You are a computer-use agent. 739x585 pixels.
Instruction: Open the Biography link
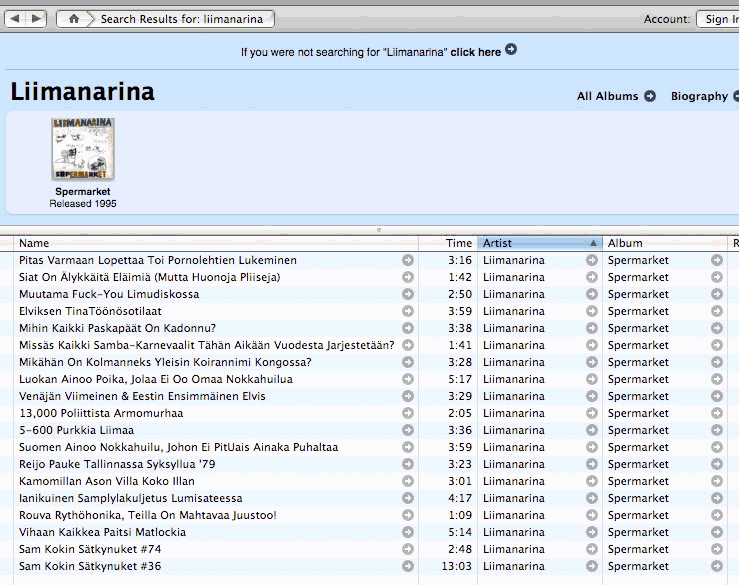pyautogui.click(x=699, y=96)
